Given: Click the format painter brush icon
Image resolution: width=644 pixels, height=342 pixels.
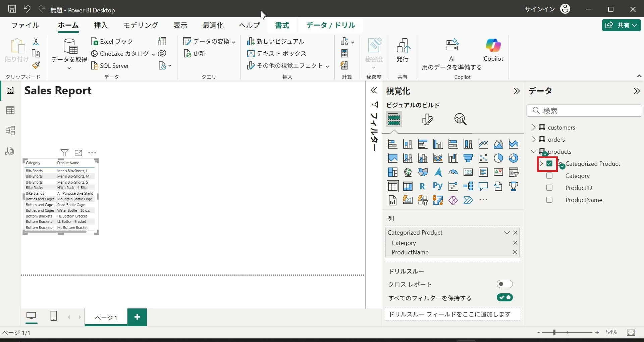Looking at the screenshot, I should [36, 65].
